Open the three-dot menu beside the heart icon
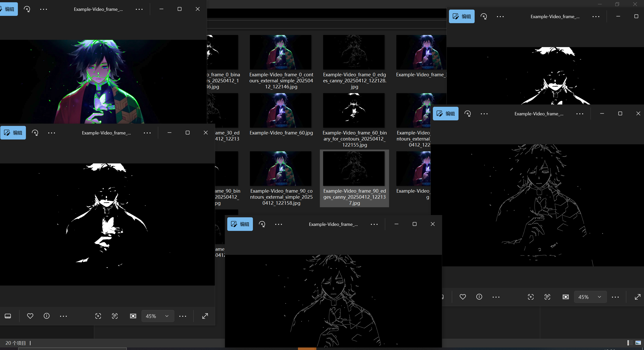The image size is (644, 350). pos(63,316)
